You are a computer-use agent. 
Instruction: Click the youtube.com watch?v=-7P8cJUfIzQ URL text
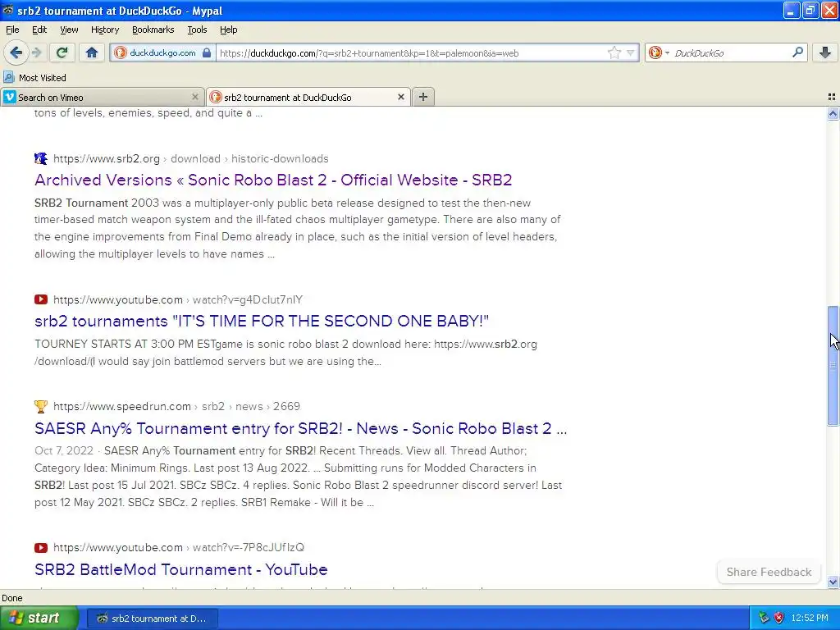pyautogui.click(x=178, y=547)
